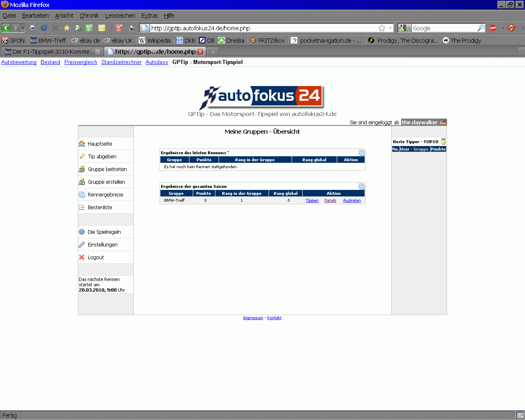Open Rennergebnisse in the sidebar
The image size is (525, 420).
(x=105, y=194)
